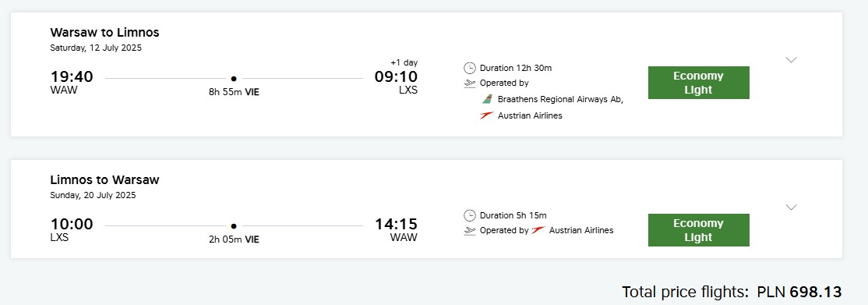Click the outbound Operated by airplane icon
The height and width of the screenshot is (305, 868).
click(469, 83)
